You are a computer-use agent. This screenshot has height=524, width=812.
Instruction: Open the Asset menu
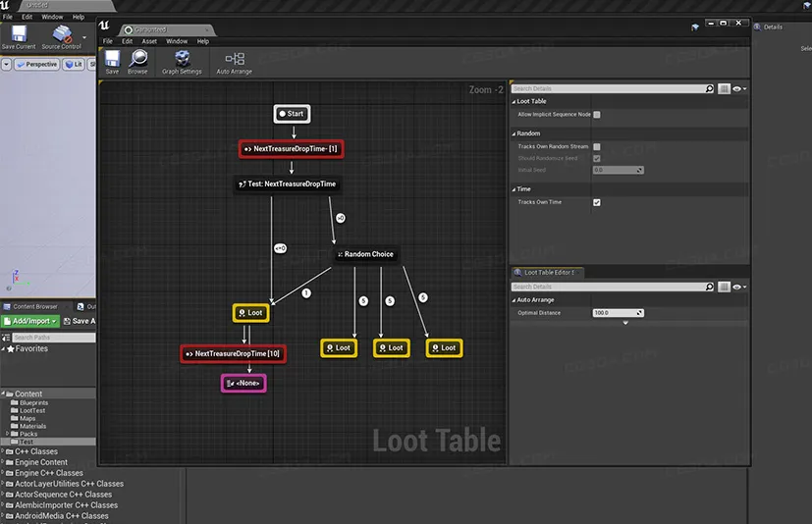point(149,41)
